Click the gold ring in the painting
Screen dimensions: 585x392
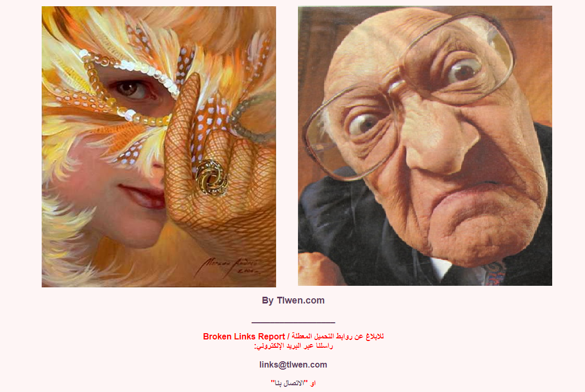[x=211, y=178]
